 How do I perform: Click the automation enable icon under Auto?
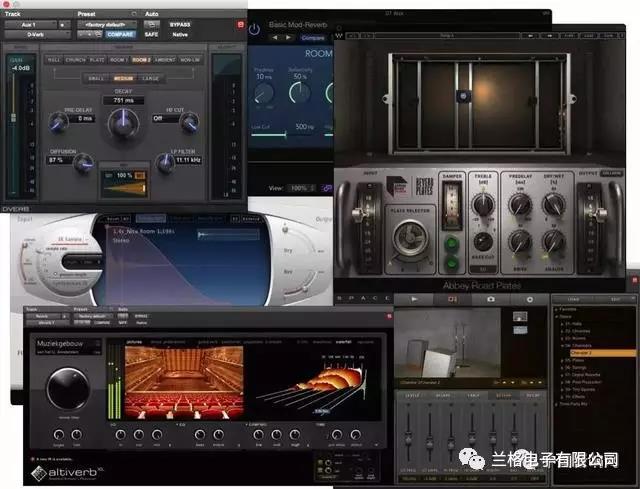tap(151, 24)
